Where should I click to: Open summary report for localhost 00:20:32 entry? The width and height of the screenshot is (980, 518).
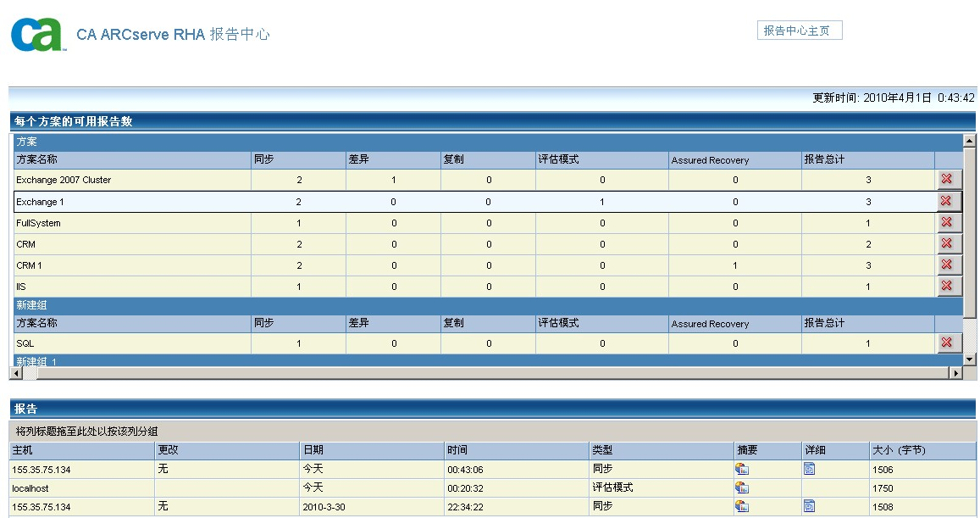(742, 487)
